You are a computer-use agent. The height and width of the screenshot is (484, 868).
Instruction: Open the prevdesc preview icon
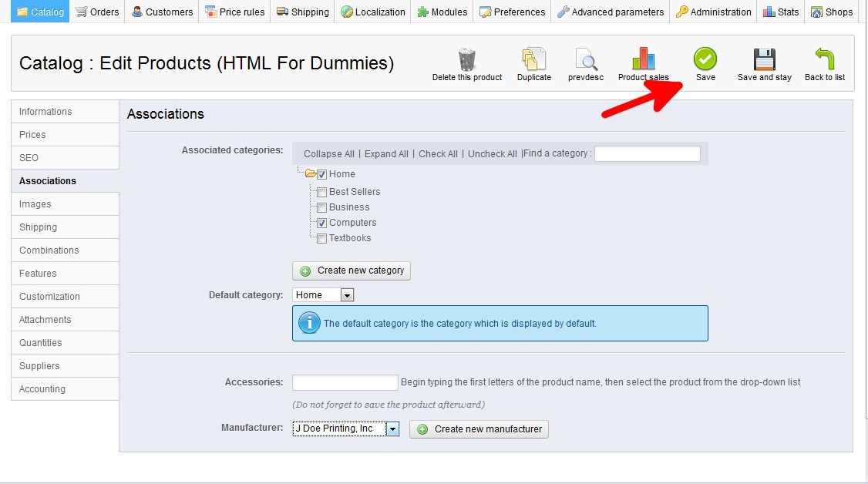coord(586,59)
